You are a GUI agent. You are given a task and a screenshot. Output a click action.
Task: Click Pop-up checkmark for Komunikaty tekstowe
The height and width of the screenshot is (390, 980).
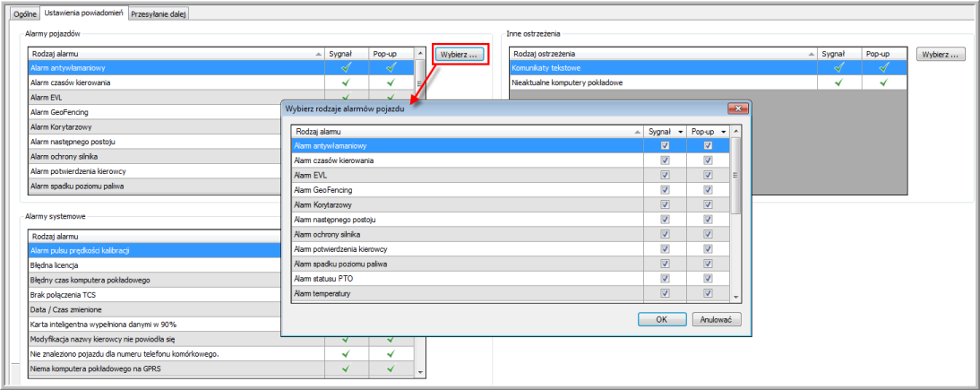coord(883,67)
